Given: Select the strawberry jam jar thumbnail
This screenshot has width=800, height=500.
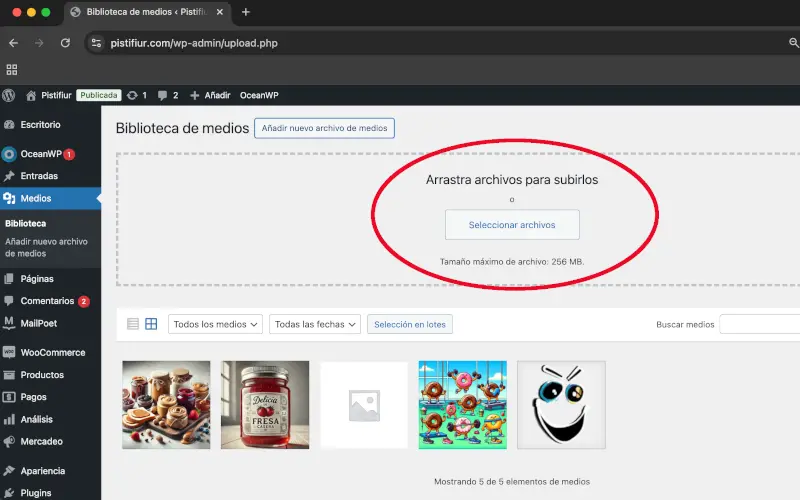Looking at the screenshot, I should [x=265, y=405].
